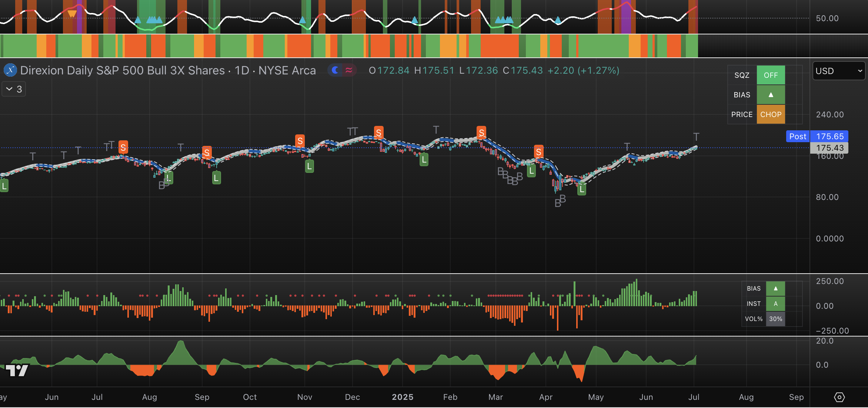Click the orange S marker above early March
The image size is (868, 408).
481,133
